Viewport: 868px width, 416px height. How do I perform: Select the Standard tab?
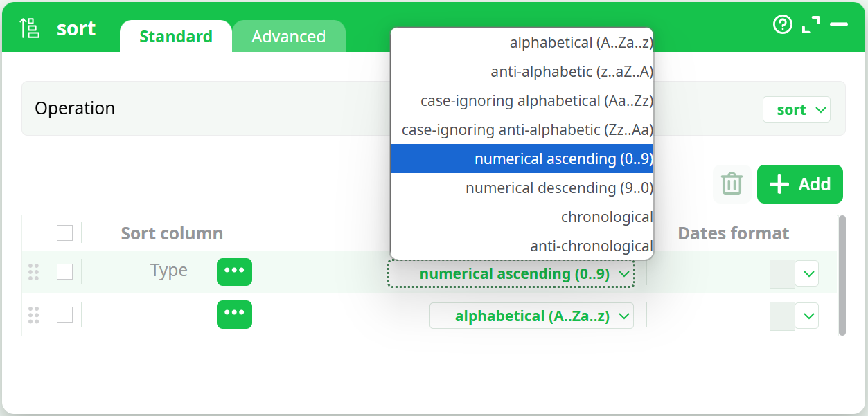tap(175, 36)
